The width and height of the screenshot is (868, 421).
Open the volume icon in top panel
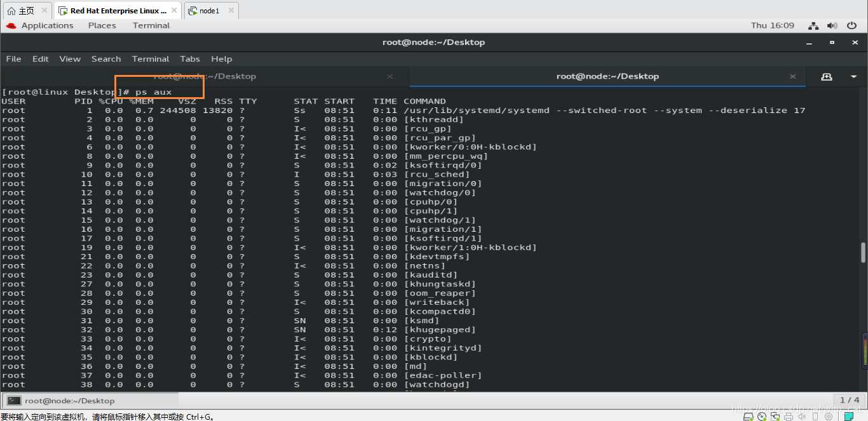click(x=832, y=25)
